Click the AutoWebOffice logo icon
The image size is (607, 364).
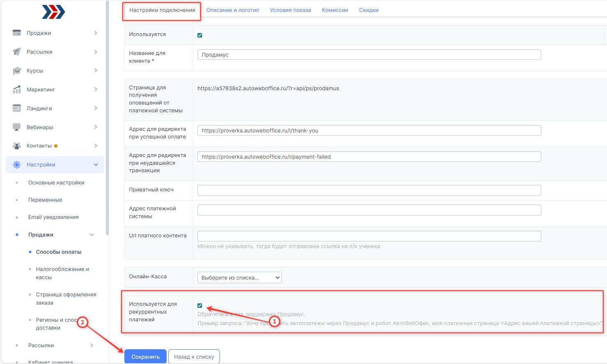coord(53,12)
